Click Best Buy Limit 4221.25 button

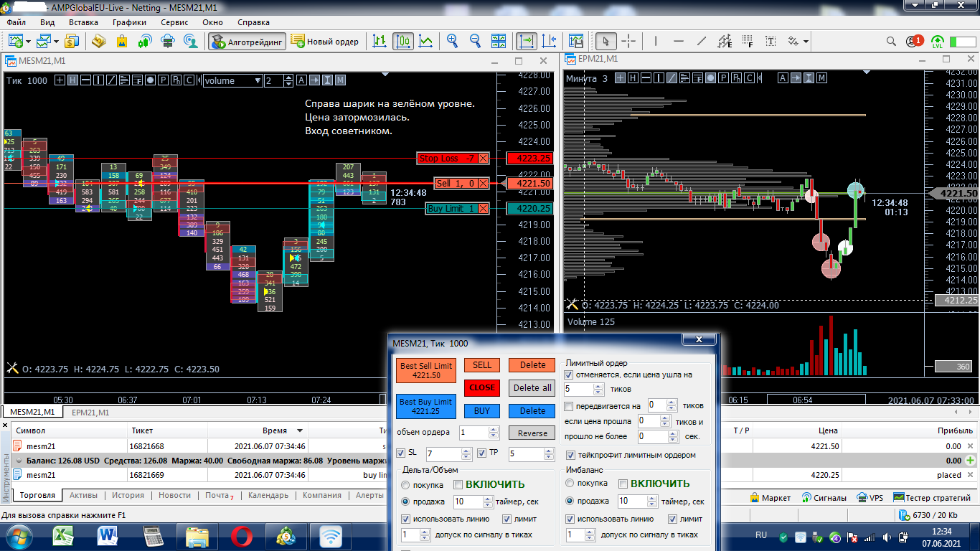(426, 406)
